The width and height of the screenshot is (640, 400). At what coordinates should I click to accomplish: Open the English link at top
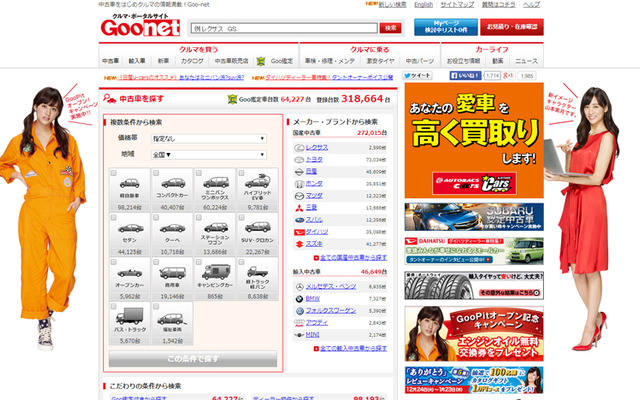(x=423, y=4)
